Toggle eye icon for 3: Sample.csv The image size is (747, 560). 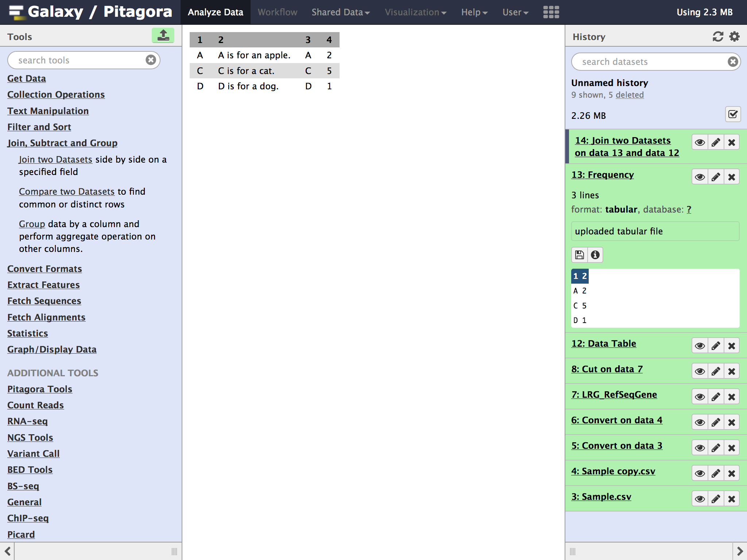tap(700, 499)
